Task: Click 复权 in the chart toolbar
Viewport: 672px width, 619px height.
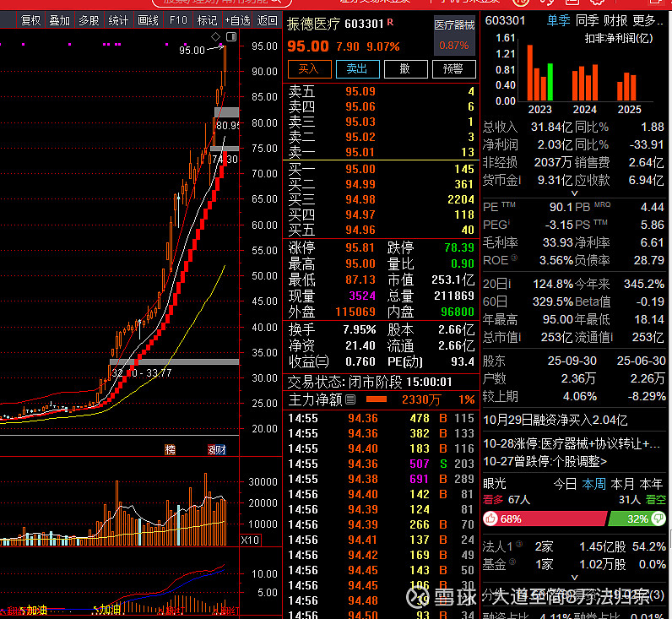Action: tap(31, 20)
